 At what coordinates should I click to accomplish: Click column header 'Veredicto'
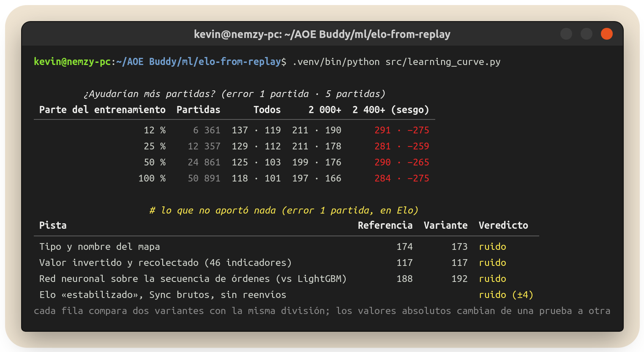click(x=503, y=225)
